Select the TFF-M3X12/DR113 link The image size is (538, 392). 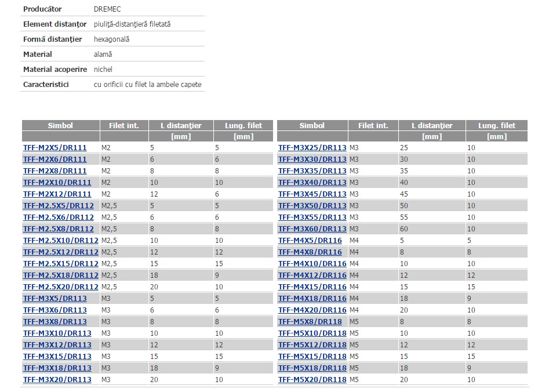coord(57,344)
